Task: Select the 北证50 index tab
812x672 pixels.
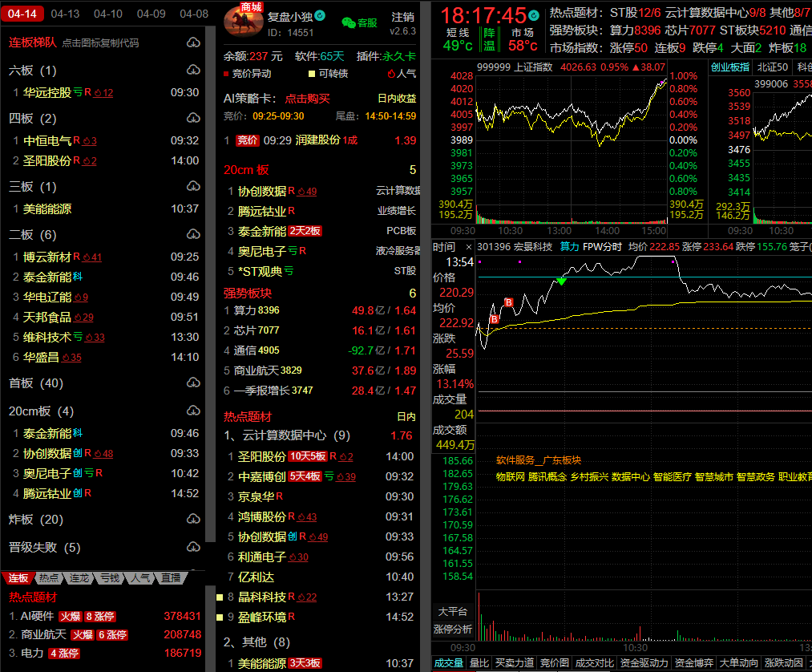Action: pyautogui.click(x=773, y=67)
